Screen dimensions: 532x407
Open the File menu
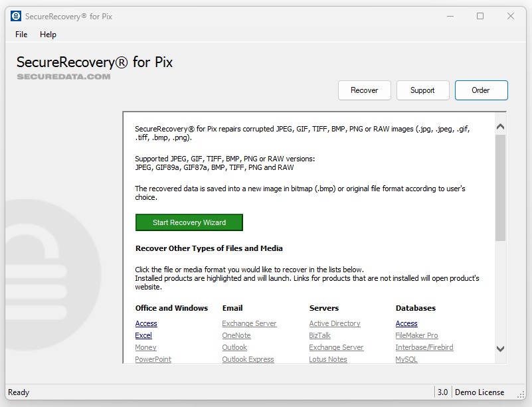[x=20, y=34]
